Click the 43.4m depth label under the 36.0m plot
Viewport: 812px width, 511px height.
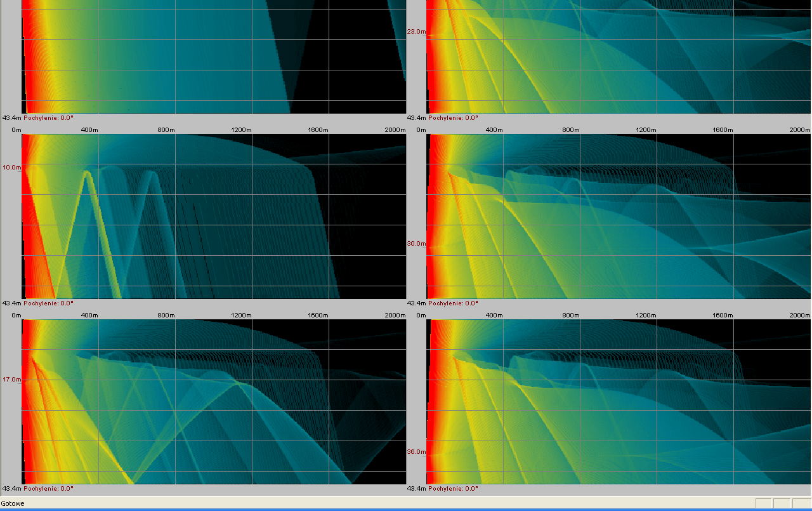click(416, 489)
